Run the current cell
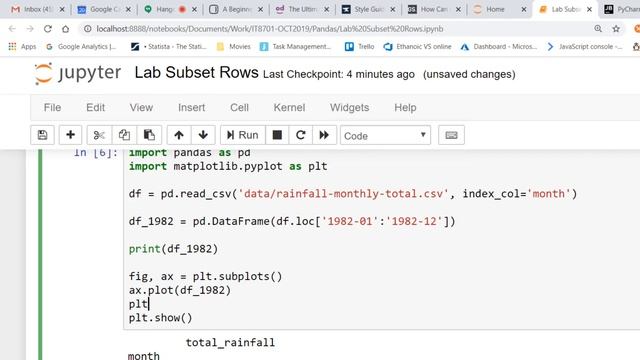Screen dimensions: 640x360 pyautogui.click(x=242, y=135)
